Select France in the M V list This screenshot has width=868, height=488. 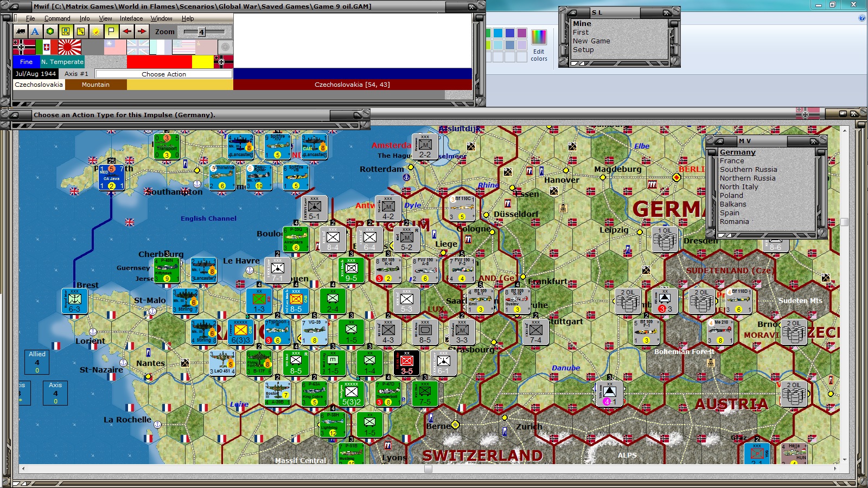coord(732,161)
